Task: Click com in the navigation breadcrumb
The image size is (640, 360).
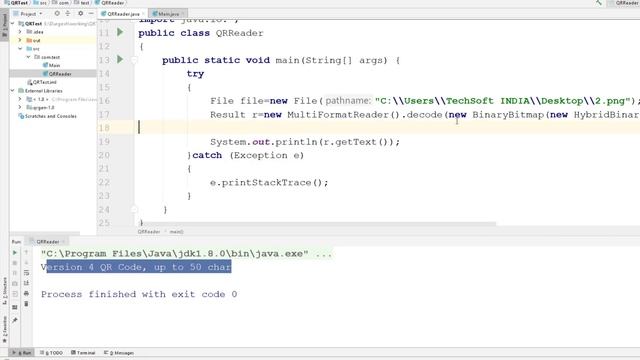Action: 61,3
